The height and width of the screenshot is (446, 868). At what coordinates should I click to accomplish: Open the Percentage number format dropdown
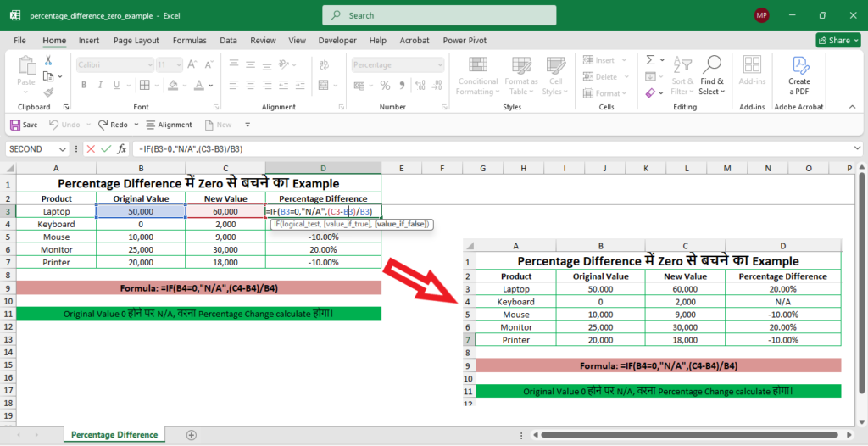point(440,64)
